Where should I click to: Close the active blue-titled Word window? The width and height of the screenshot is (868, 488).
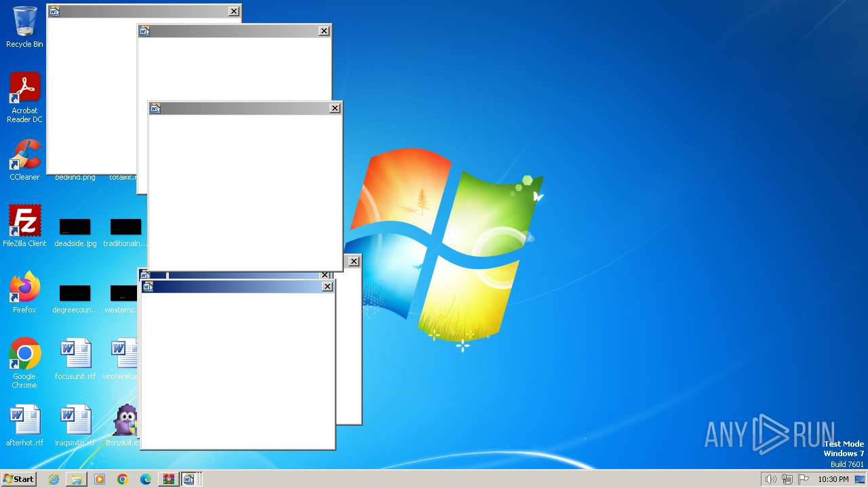(328, 287)
